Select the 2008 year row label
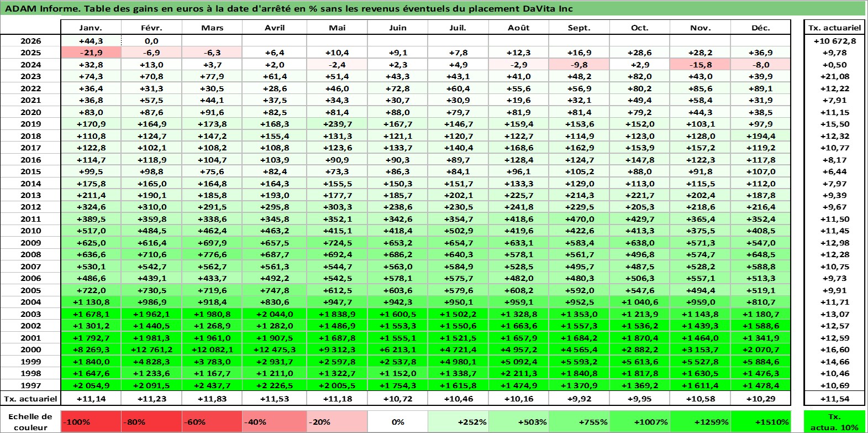The width and height of the screenshot is (868, 433). (x=30, y=254)
